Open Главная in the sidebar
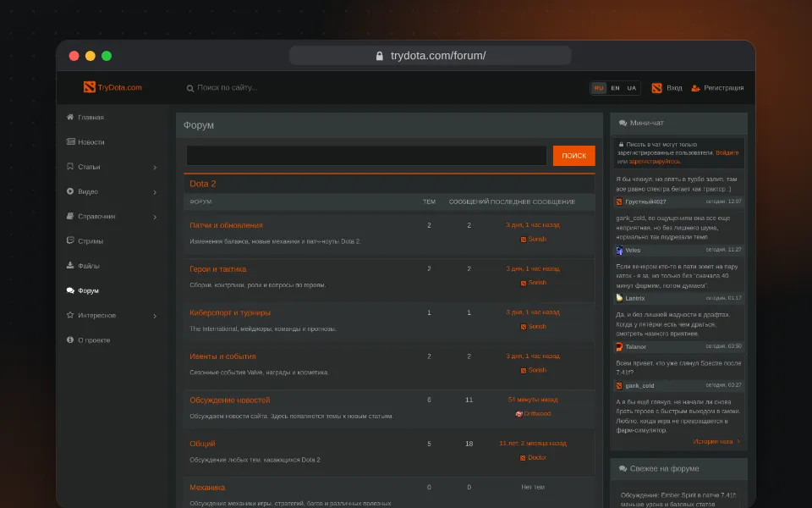812x508 pixels. [x=91, y=118]
